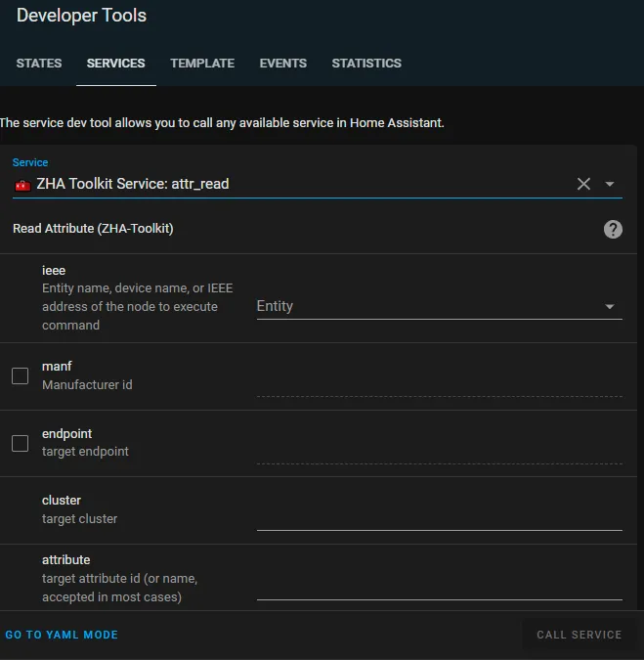Screen dimensions: 644x660
Task: Click the service name field text
Action: click(133, 184)
